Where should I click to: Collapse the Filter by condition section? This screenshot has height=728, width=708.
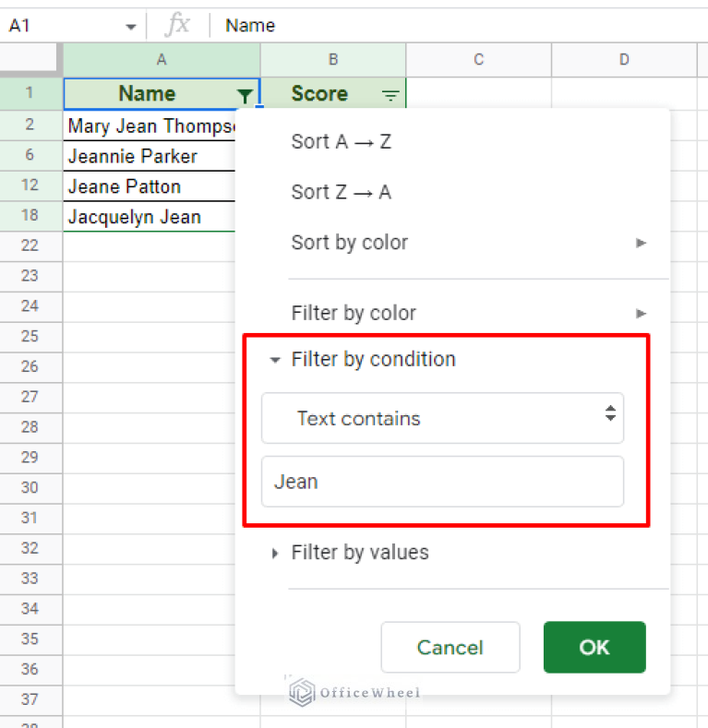click(274, 360)
